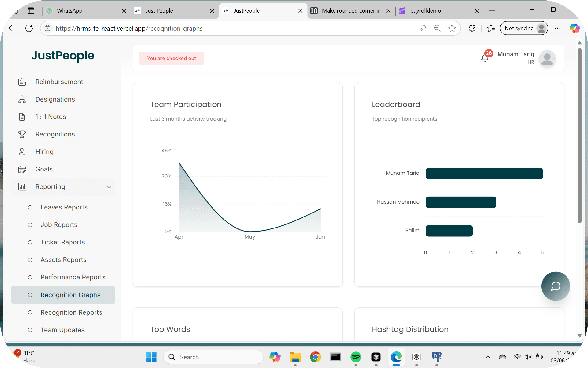Open the browser settings three-dots menu

[557, 28]
